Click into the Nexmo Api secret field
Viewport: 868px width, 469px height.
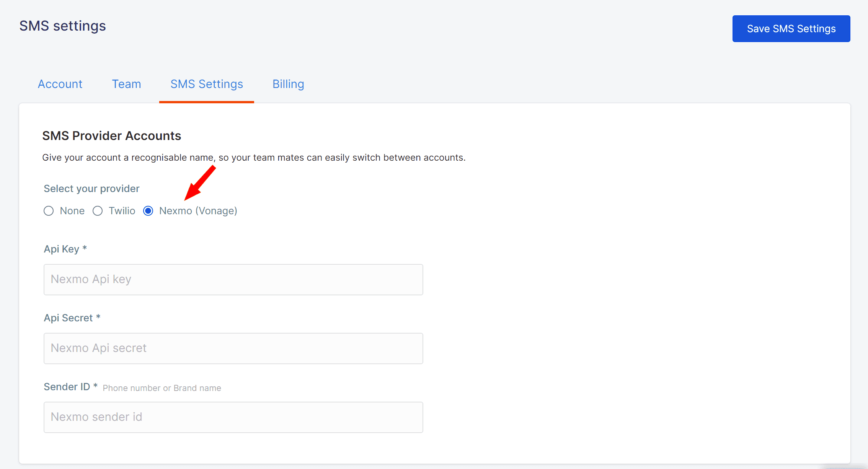click(233, 348)
